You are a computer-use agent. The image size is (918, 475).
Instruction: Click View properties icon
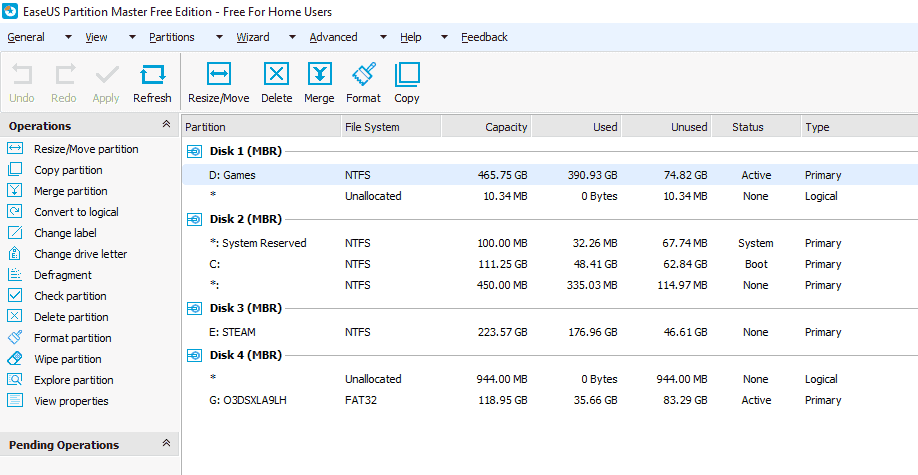click(x=15, y=401)
